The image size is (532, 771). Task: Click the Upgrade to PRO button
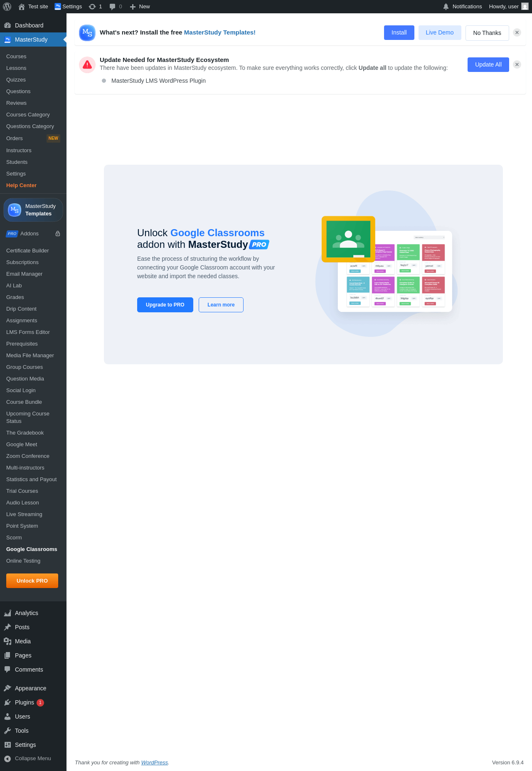tap(165, 305)
